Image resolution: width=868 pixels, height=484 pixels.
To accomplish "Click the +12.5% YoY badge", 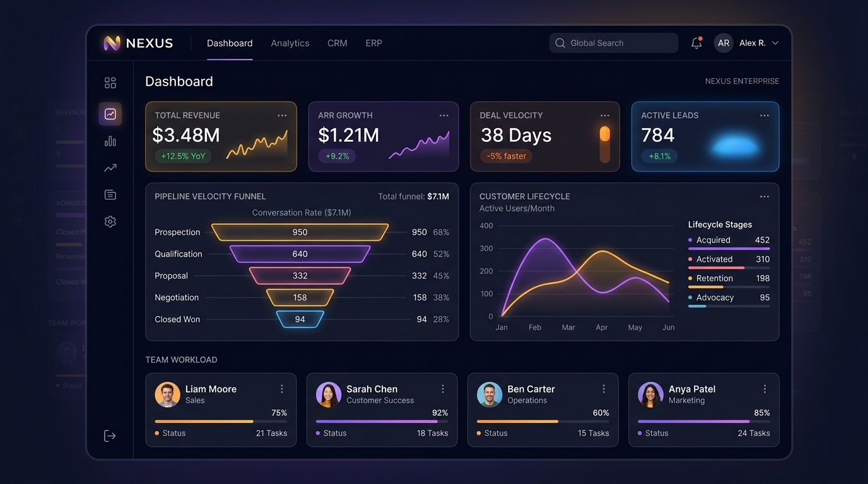I will point(183,156).
